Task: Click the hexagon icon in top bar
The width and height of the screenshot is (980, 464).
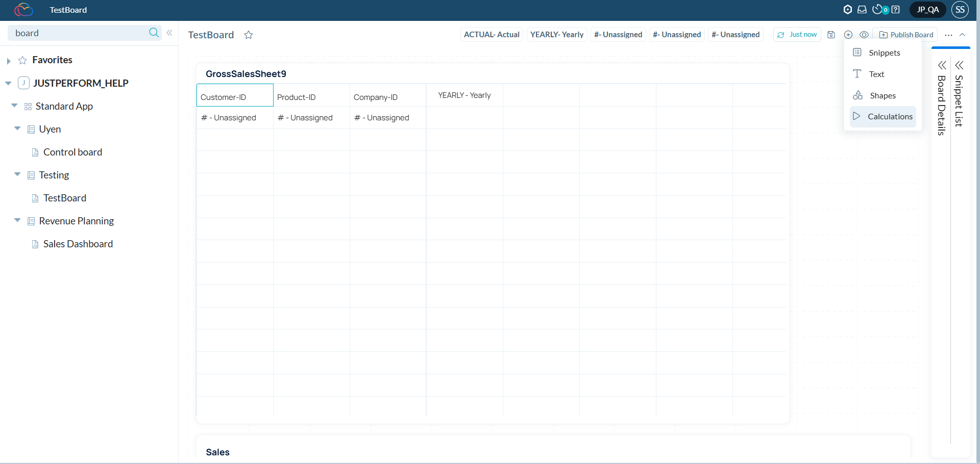Action: point(848,10)
